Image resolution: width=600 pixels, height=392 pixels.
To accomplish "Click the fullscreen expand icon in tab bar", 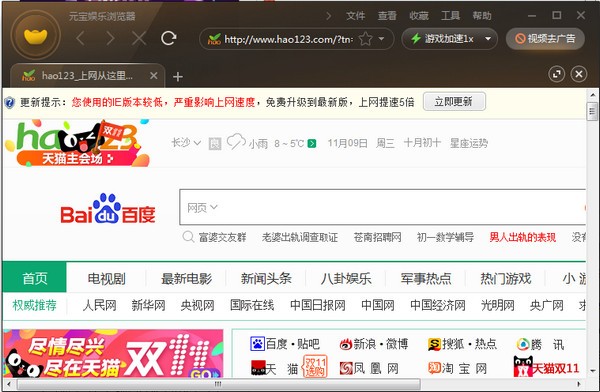I will 556,74.
